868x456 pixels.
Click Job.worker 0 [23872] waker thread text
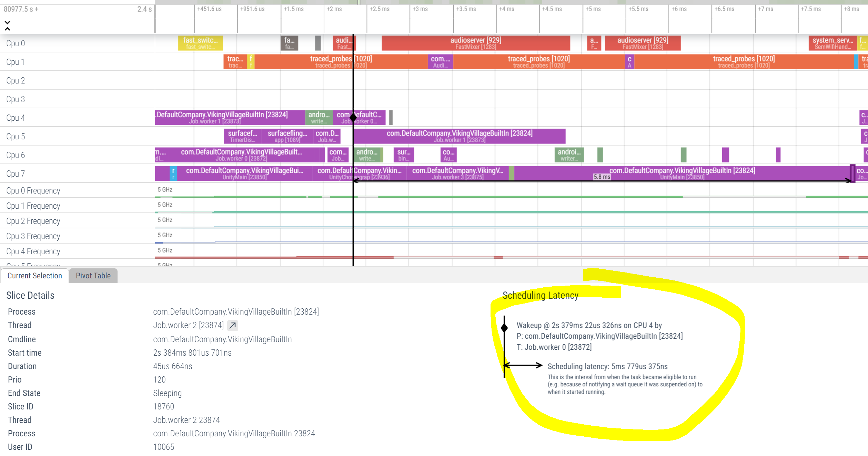point(558,347)
